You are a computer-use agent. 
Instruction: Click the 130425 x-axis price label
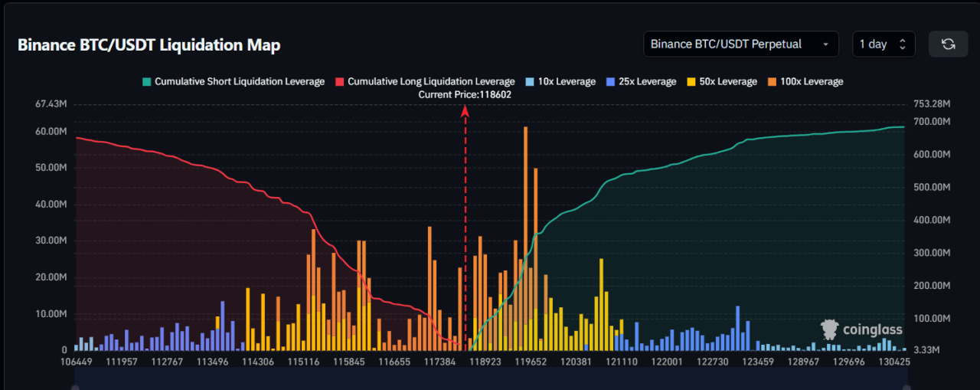[894, 361]
